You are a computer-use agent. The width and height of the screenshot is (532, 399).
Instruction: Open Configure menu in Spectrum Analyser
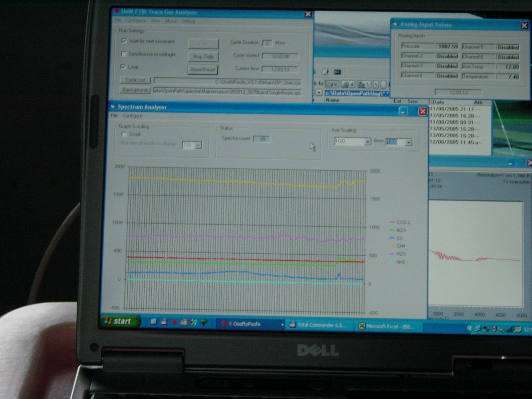click(132, 116)
